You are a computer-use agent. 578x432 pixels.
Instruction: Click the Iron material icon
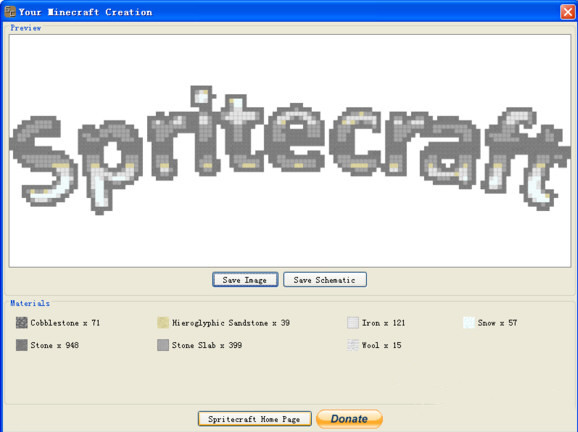pyautogui.click(x=353, y=323)
